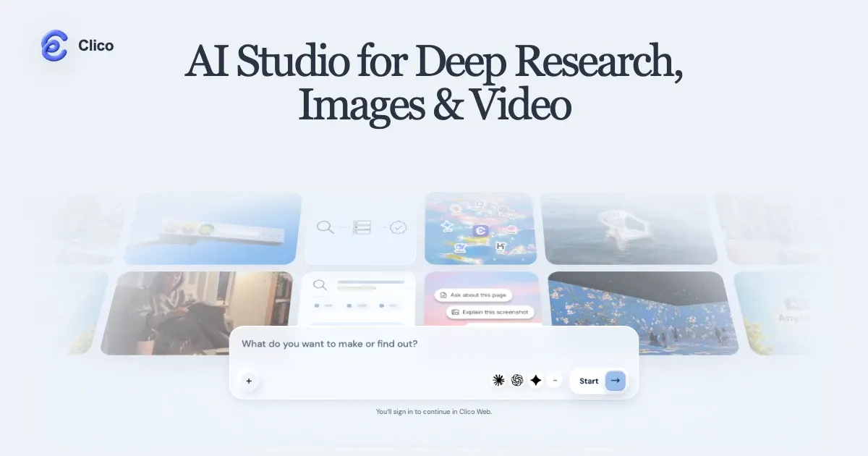Select the Gemini sparkle model icon
The height and width of the screenshot is (456, 868).
coord(536,380)
